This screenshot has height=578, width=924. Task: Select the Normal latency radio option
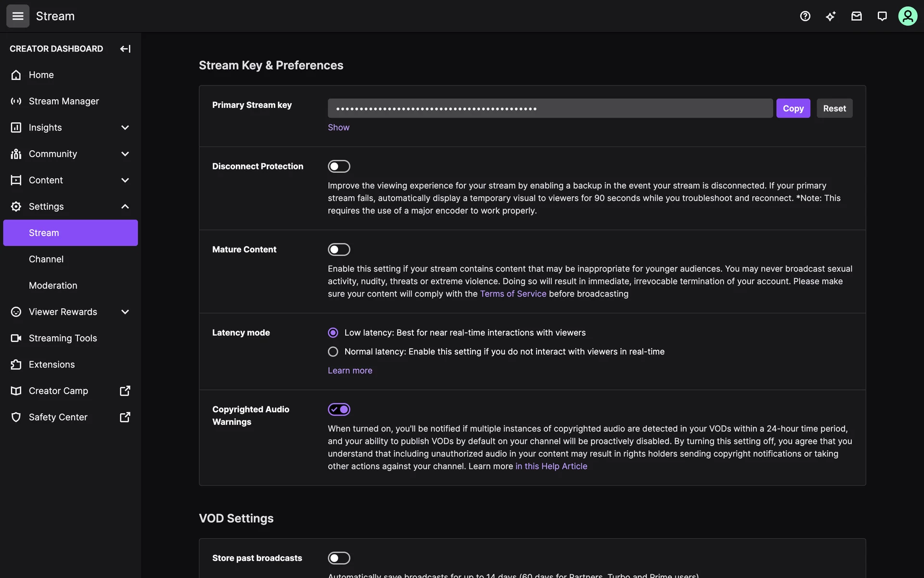point(333,352)
